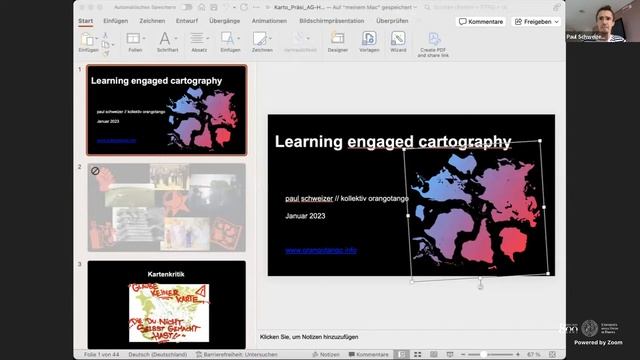The height and width of the screenshot is (360, 640).
Task: Click the slide title Learning engaged cartography
Action: (393, 142)
